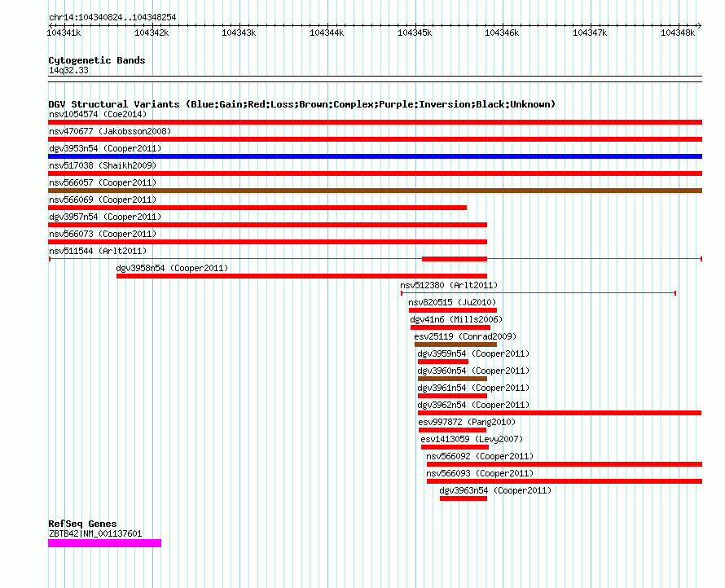Click the 104345k ruler tick label
Image resolution: width=725 pixels, height=588 pixels.
pyautogui.click(x=415, y=33)
